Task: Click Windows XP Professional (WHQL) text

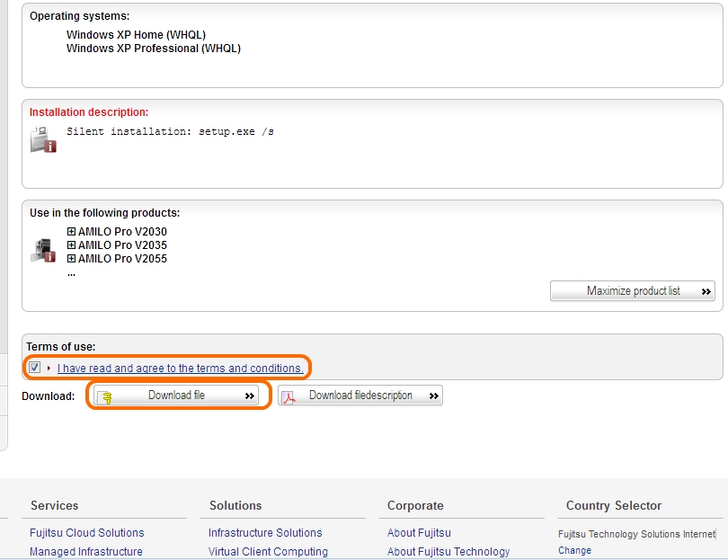Action: [153, 49]
